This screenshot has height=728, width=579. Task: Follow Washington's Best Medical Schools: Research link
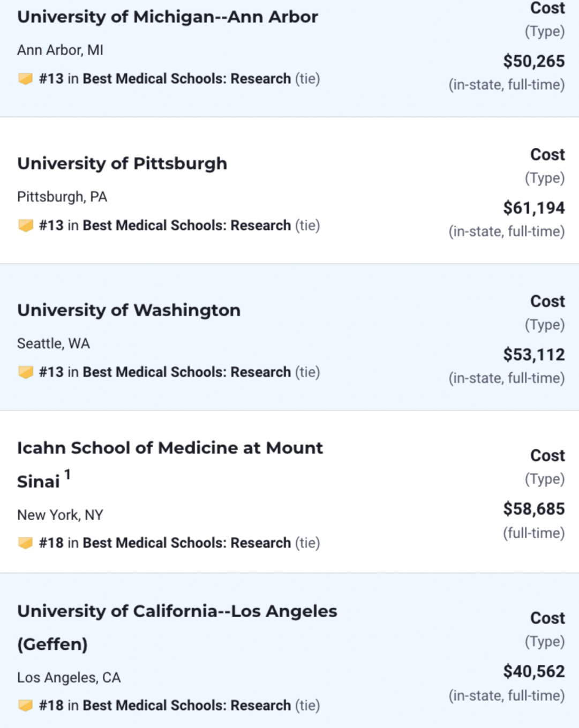pos(186,372)
